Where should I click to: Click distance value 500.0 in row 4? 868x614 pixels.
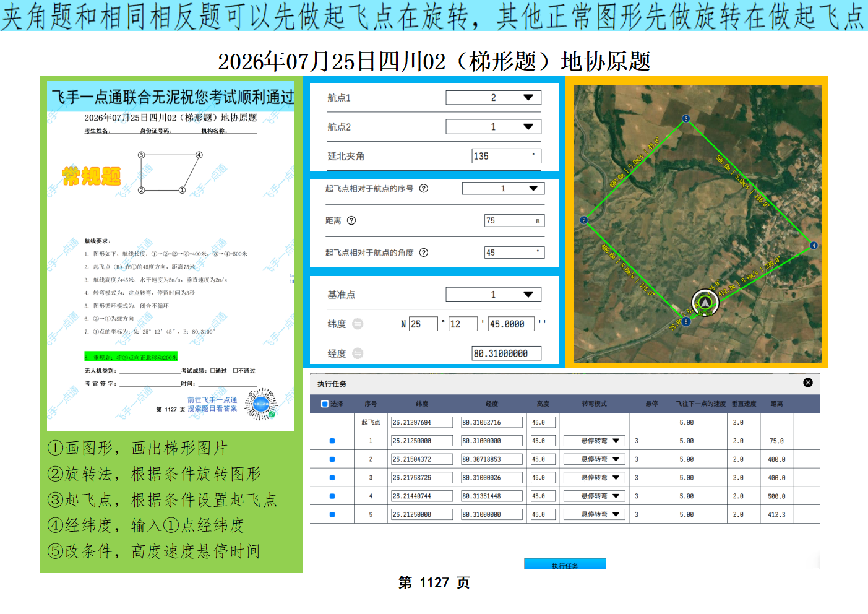coord(777,496)
